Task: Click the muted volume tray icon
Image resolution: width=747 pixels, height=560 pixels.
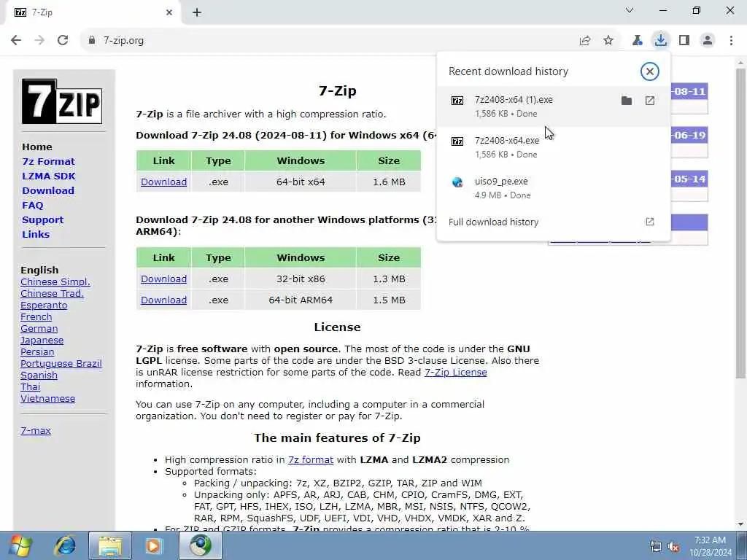Action: [673, 547]
